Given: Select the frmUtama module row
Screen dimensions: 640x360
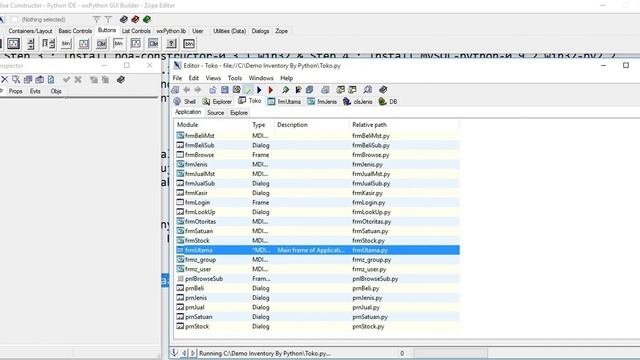Looking at the screenshot, I should (x=318, y=250).
